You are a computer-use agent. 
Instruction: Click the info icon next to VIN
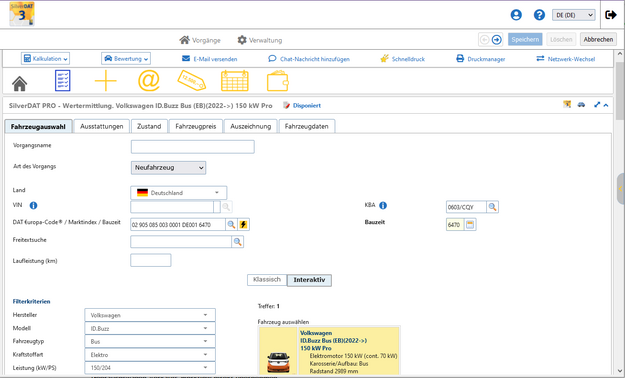pos(33,205)
